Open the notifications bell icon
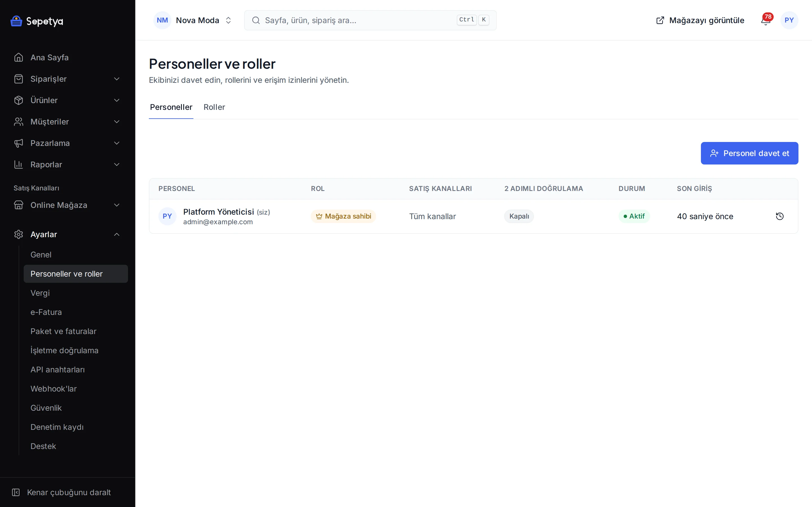Screen dimensions: 812x507 (765, 21)
